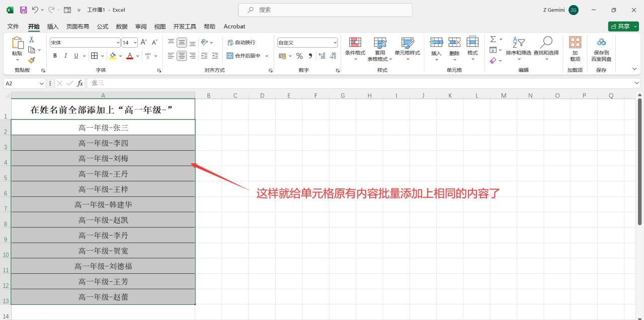Click the 搜索 search box
644x320 pixels.
coord(325,10)
